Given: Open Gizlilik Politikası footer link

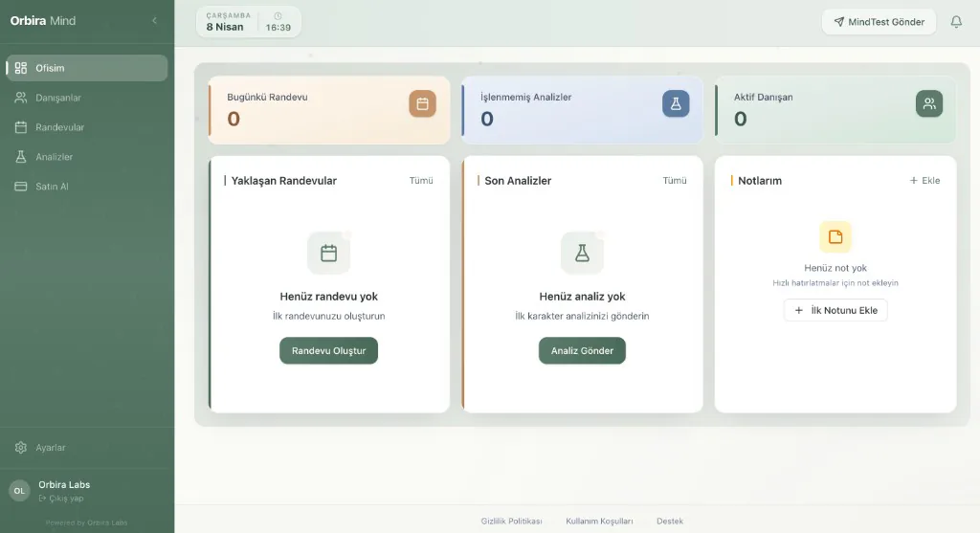Looking at the screenshot, I should click(x=511, y=522).
